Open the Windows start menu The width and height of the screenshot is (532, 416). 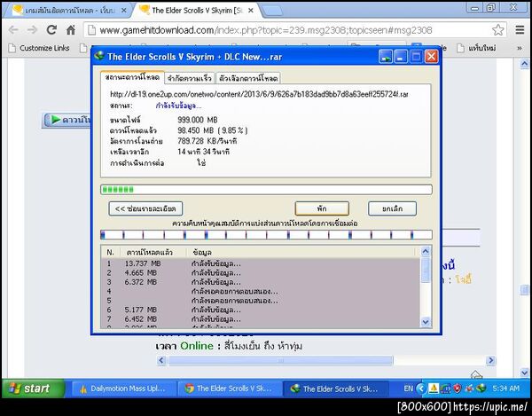33,389
